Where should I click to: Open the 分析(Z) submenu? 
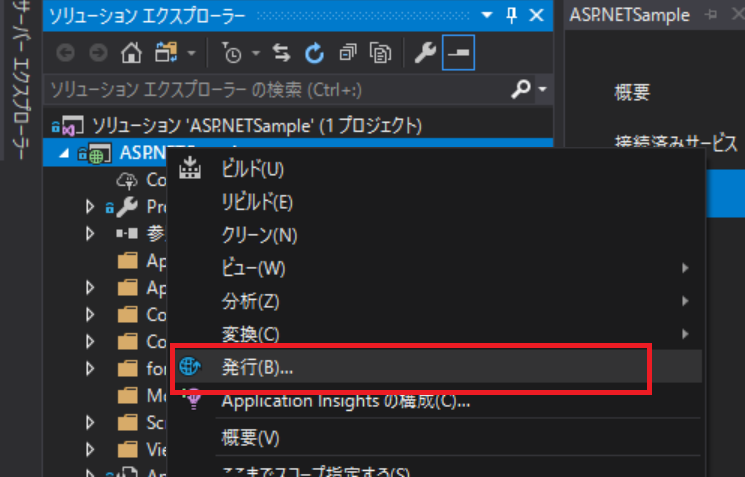436,301
